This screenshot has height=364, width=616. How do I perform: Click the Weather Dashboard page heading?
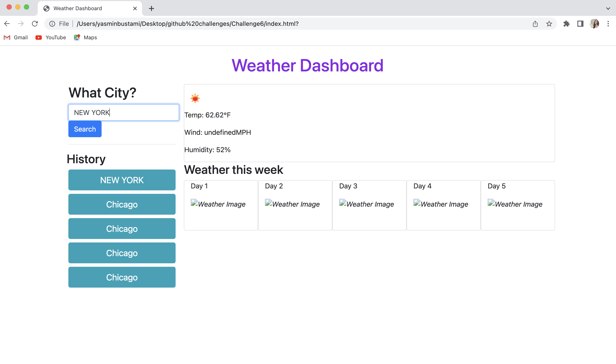[x=308, y=66]
